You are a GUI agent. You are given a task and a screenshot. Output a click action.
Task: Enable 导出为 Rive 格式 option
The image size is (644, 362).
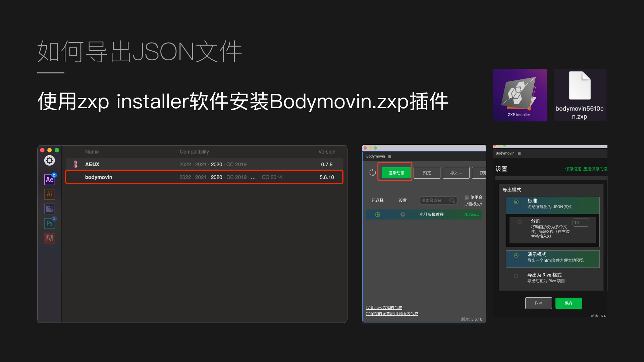pos(516,276)
